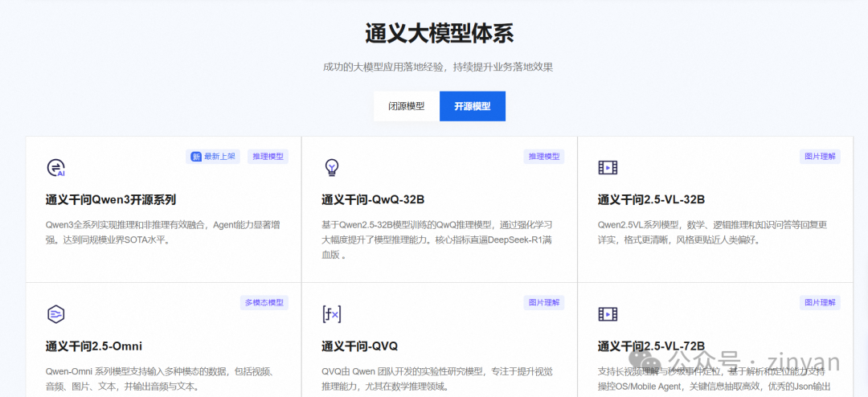The image size is (868, 397).
Task: Click the 多模态模型 tag
Action: click(x=264, y=303)
